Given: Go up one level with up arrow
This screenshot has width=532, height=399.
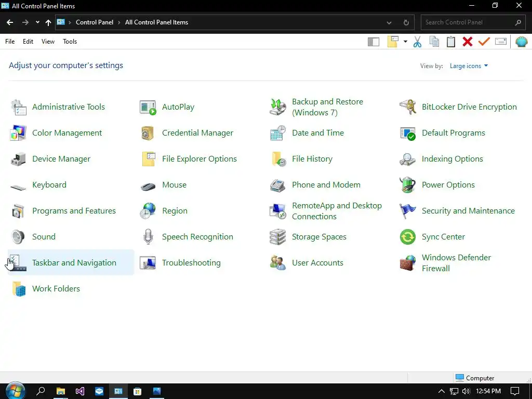Looking at the screenshot, I should (x=48, y=23).
